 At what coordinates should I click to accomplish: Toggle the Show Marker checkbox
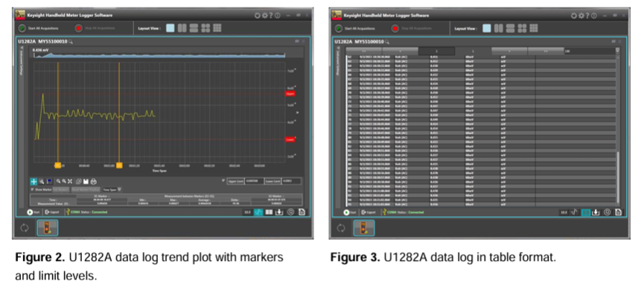pos(33,189)
